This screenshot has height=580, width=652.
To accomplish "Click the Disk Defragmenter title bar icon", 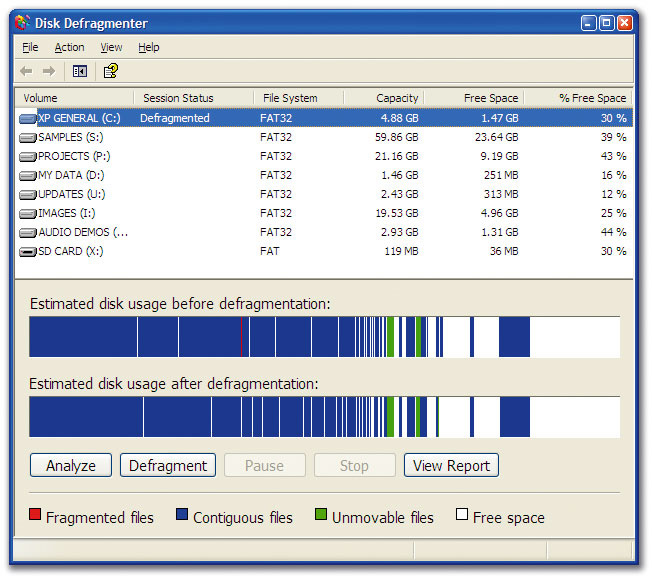I will click(22, 22).
